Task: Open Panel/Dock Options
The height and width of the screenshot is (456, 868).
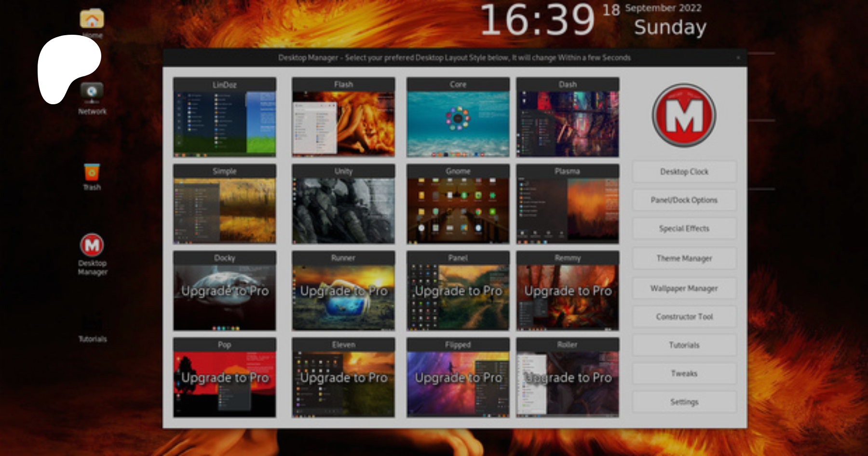Action: coord(684,200)
